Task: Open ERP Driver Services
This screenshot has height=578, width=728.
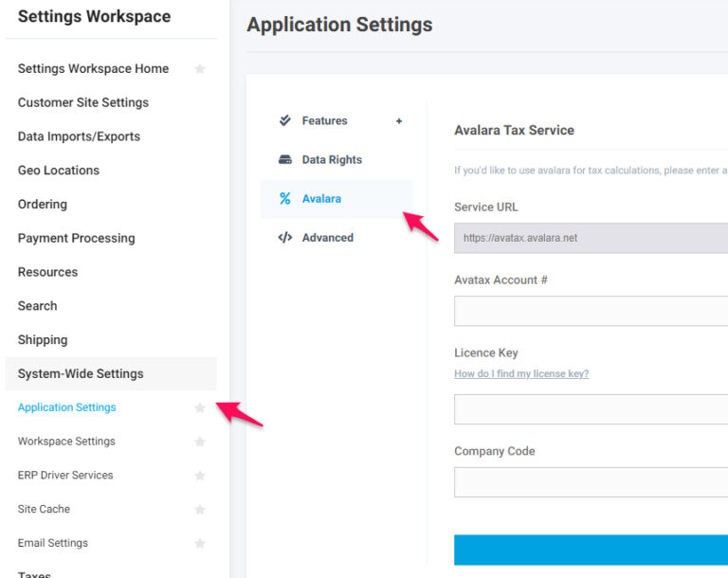Action: tap(65, 476)
